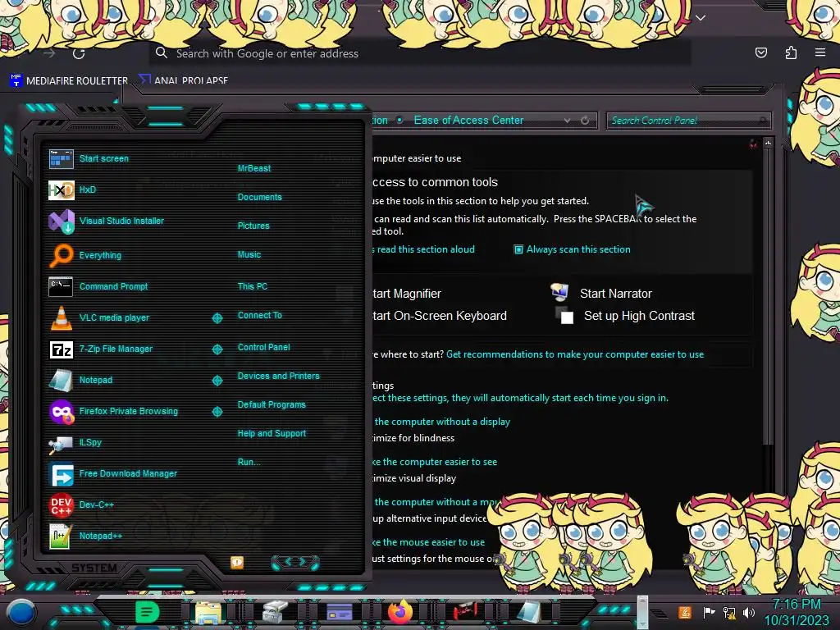Open Get recommendations to make computer easier link

pyautogui.click(x=575, y=354)
